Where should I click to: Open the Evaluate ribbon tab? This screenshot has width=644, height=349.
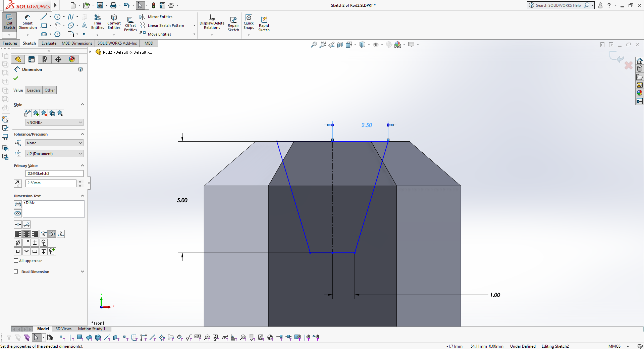click(x=49, y=43)
